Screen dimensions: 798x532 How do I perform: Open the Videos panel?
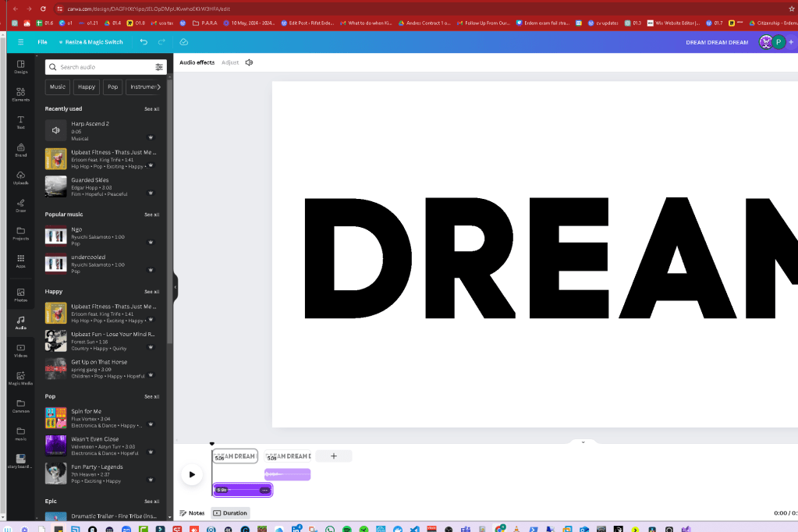pyautogui.click(x=20, y=350)
